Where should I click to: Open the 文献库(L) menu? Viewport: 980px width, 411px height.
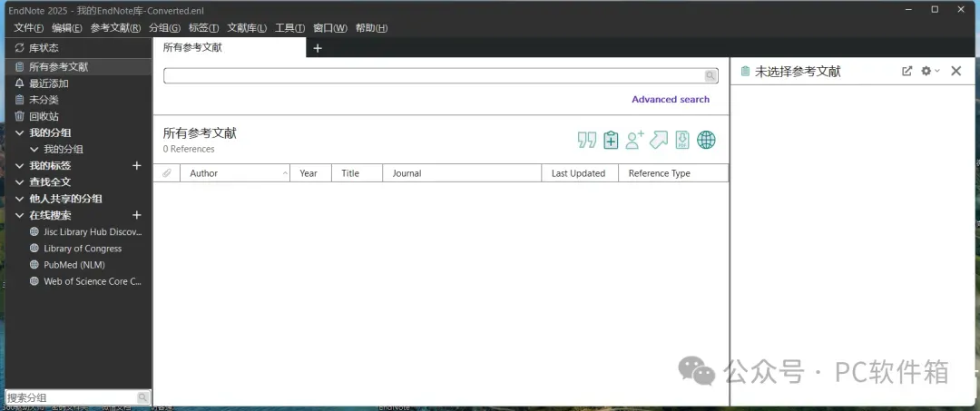point(247,28)
